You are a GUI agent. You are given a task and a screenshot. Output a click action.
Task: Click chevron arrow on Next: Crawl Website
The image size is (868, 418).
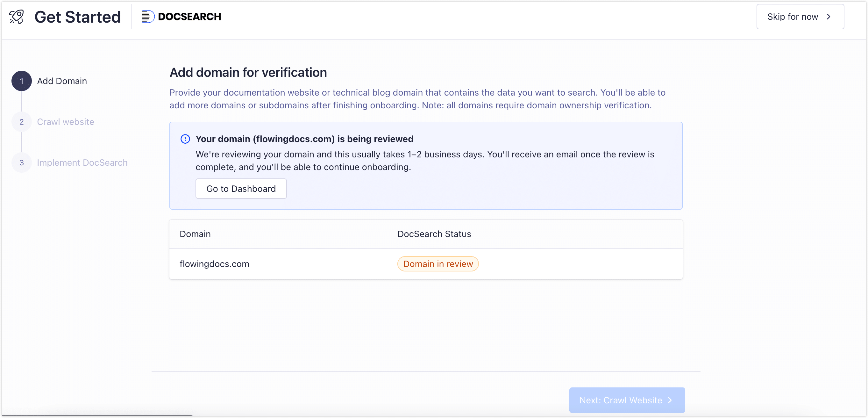point(670,400)
